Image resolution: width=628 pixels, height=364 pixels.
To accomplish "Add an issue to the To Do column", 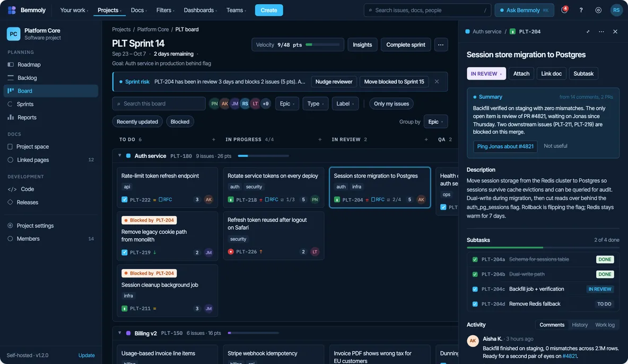I will (x=213, y=139).
